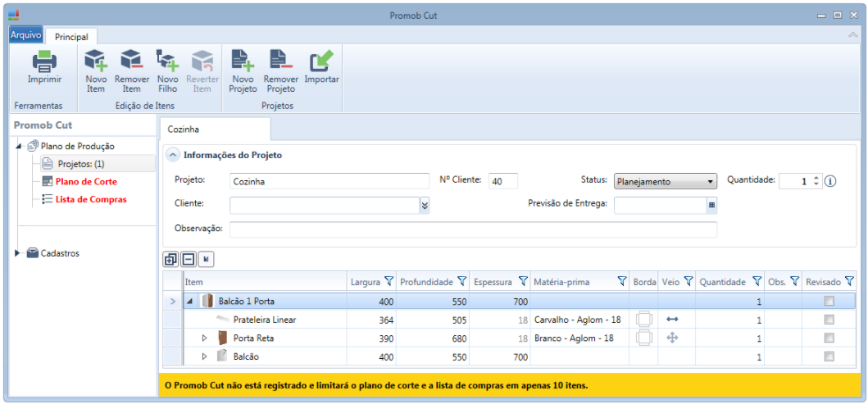This screenshot has height=404, width=868.
Task: Click the Prateleira Linear item name
Action: 263,320
